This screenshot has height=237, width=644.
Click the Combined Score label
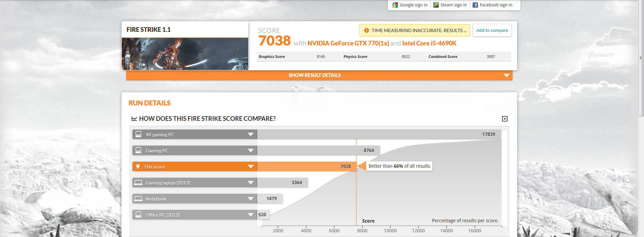click(x=443, y=57)
